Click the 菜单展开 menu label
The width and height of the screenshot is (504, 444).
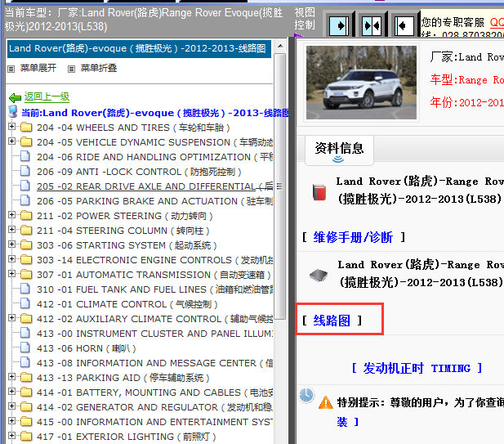click(38, 68)
